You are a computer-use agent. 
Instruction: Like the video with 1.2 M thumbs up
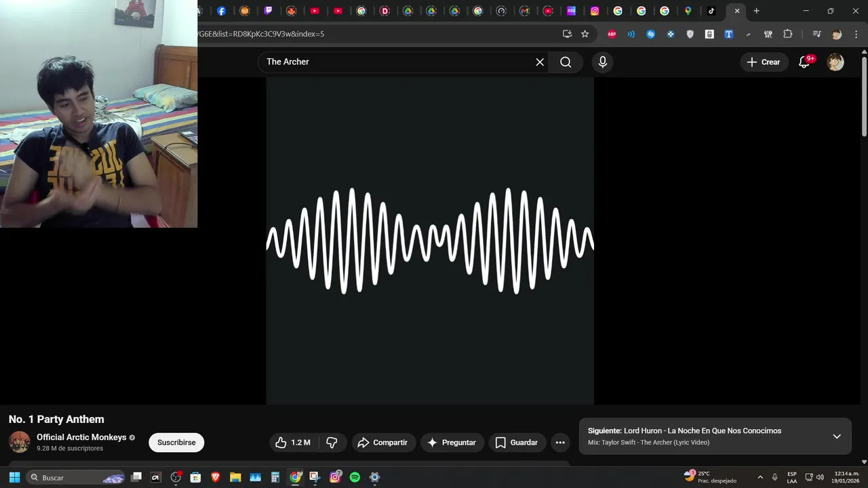tap(292, 443)
